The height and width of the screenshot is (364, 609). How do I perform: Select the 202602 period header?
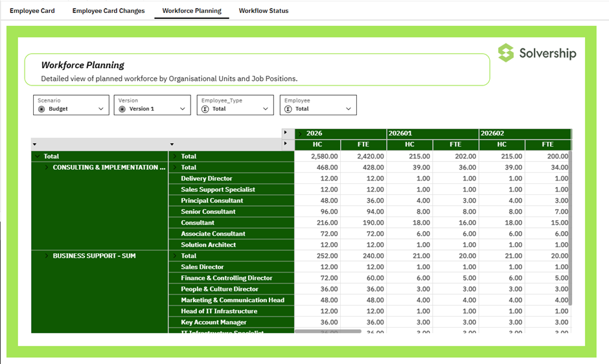coord(525,133)
